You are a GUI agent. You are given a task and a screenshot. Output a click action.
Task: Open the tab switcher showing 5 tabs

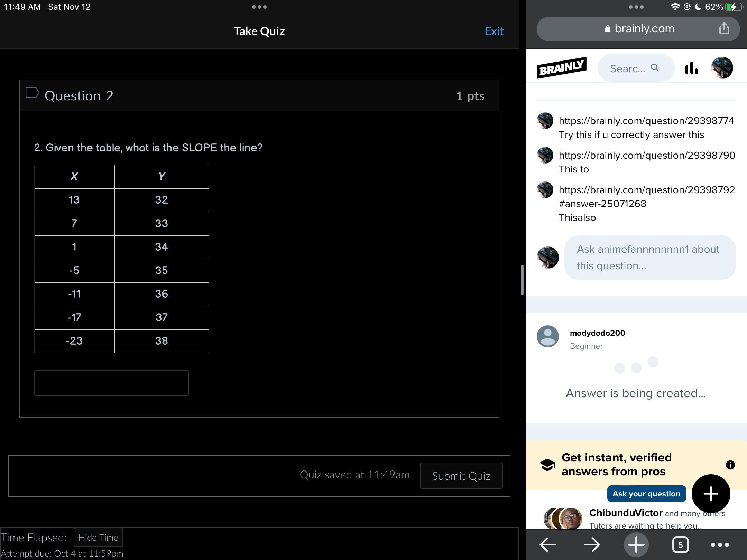[680, 545]
